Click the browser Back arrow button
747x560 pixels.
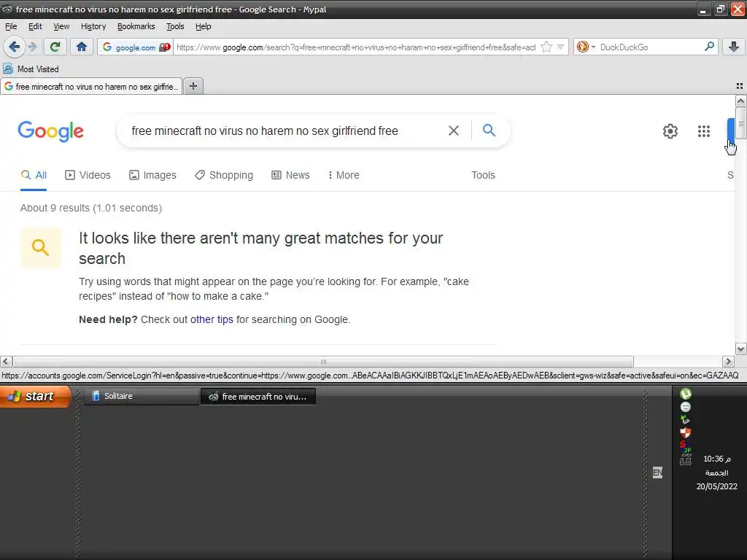coord(15,47)
